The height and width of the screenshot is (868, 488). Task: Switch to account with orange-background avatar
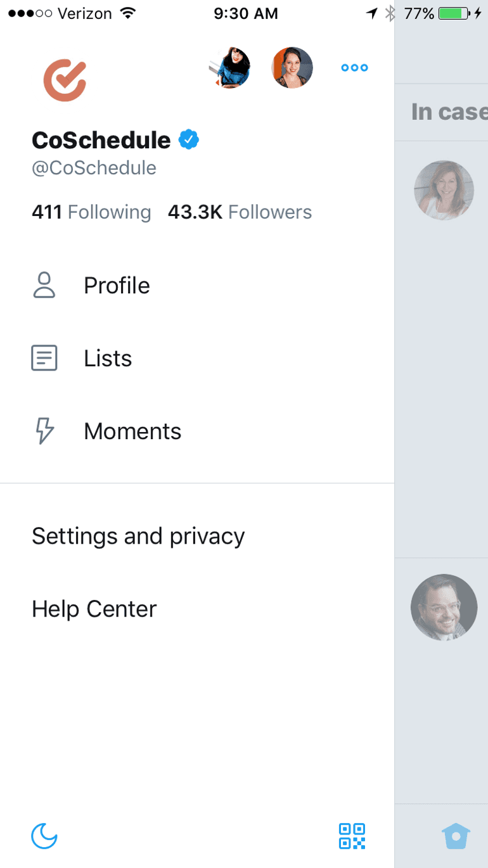[292, 68]
